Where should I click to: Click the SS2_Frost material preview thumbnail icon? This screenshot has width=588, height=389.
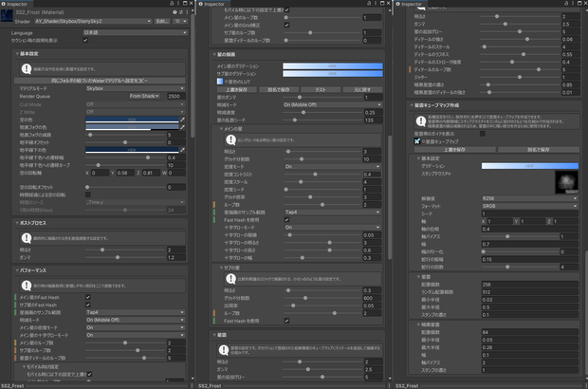(x=7, y=16)
